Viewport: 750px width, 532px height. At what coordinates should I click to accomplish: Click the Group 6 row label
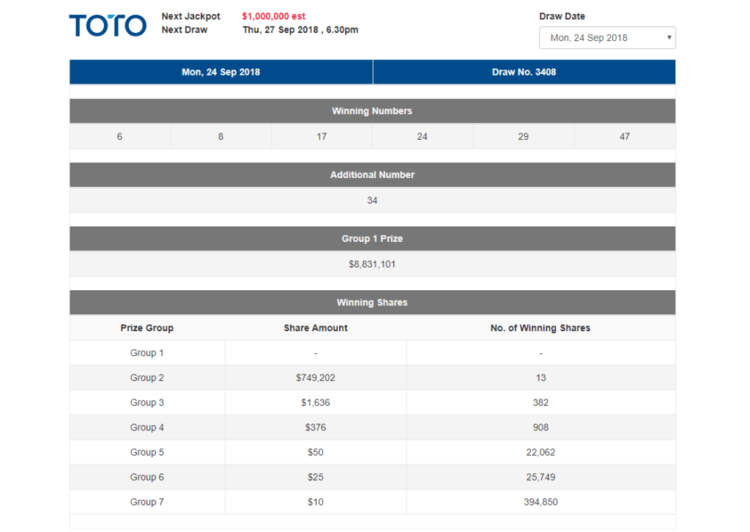(x=147, y=477)
